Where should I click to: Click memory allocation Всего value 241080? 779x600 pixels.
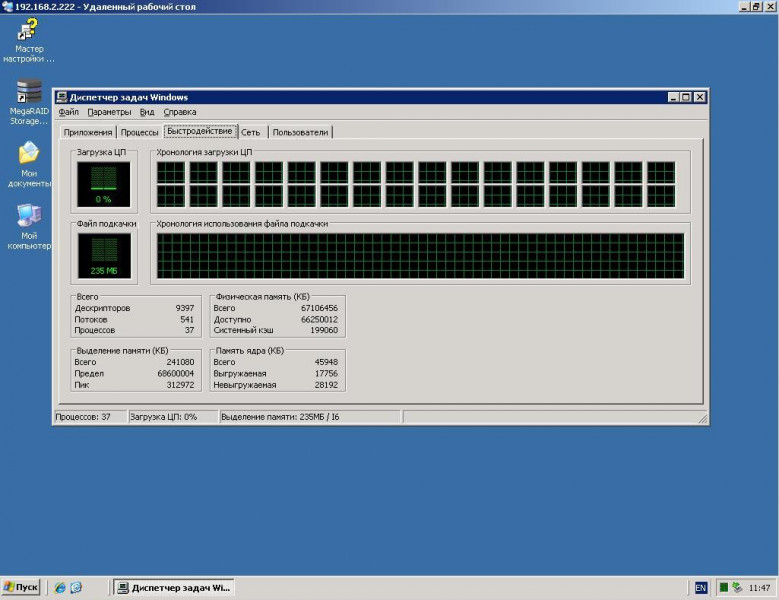(x=180, y=362)
